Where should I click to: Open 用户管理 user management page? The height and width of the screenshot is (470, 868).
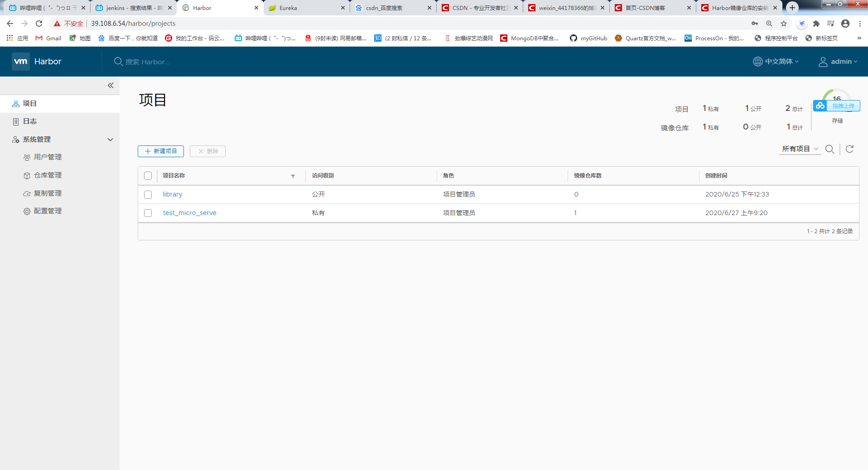(47, 157)
